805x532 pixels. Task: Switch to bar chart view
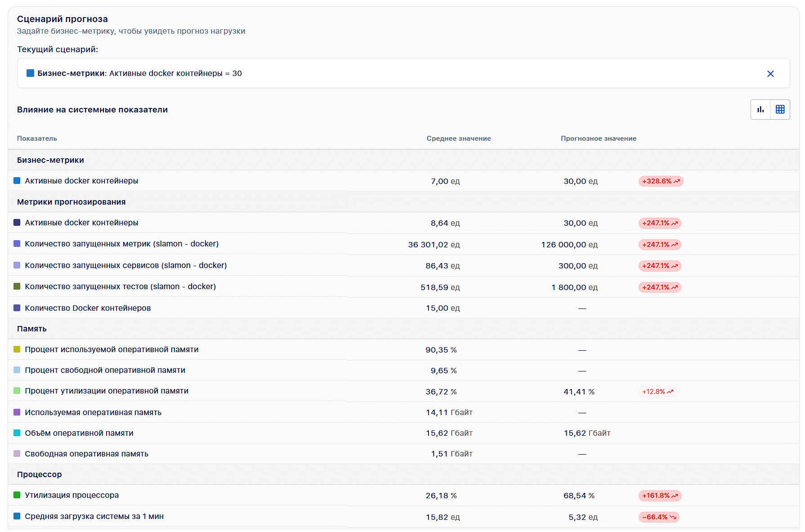coord(760,109)
